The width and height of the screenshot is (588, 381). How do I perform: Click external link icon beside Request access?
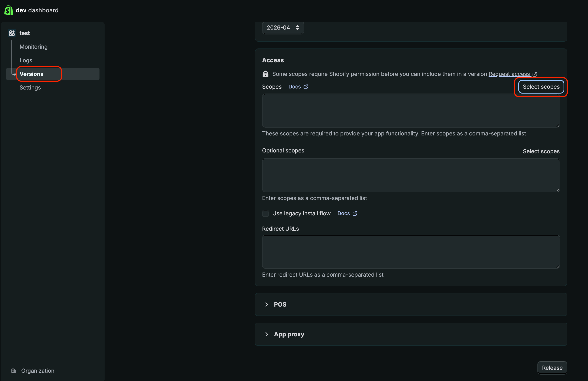pyautogui.click(x=535, y=74)
